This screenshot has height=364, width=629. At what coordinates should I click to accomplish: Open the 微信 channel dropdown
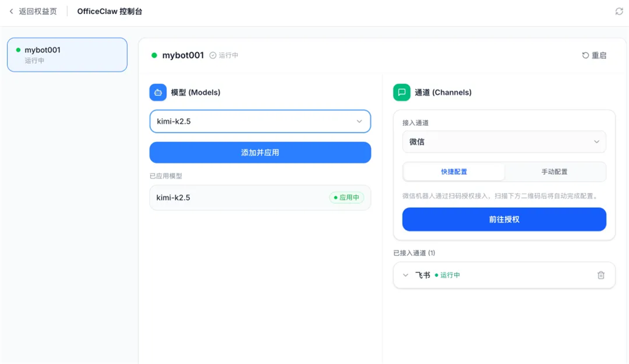click(504, 141)
